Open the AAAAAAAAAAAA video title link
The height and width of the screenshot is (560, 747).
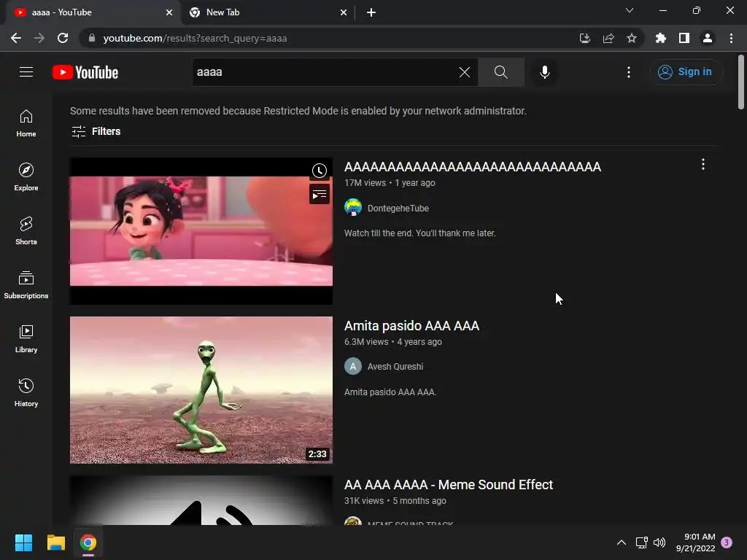pos(473,167)
